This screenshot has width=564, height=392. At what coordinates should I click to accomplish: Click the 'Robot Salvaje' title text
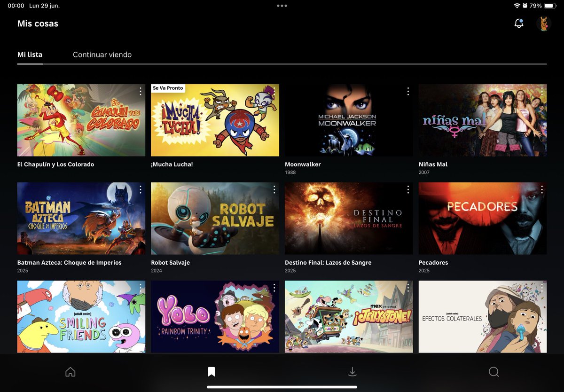coord(170,263)
